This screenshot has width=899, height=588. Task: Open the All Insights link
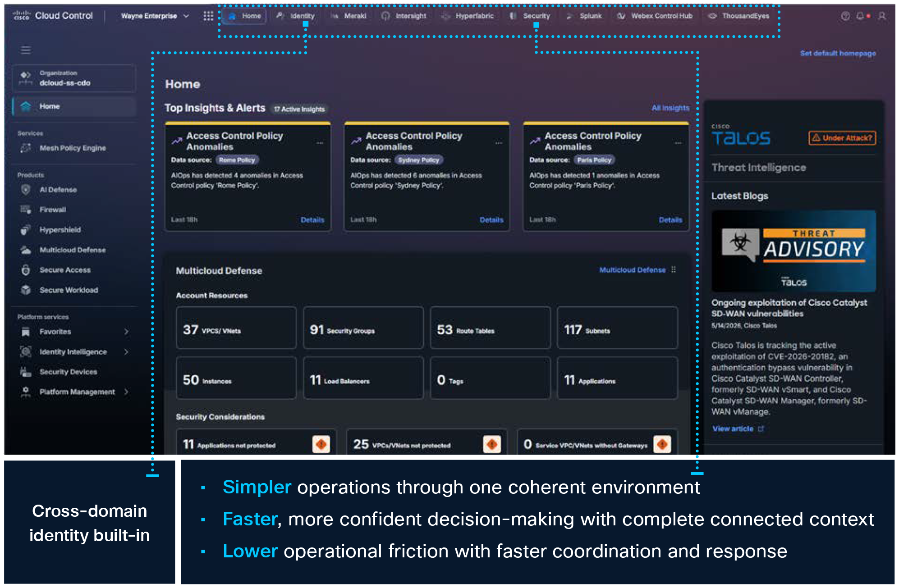point(670,108)
